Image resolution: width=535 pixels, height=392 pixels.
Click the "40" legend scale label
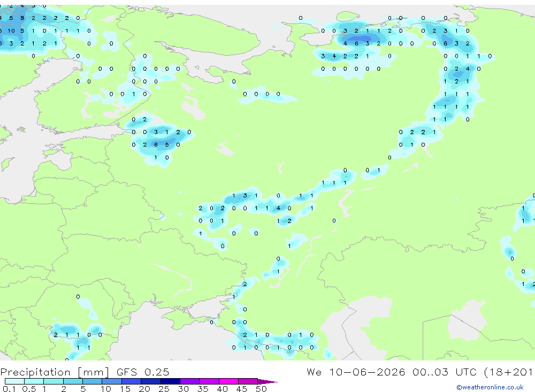coord(222,389)
